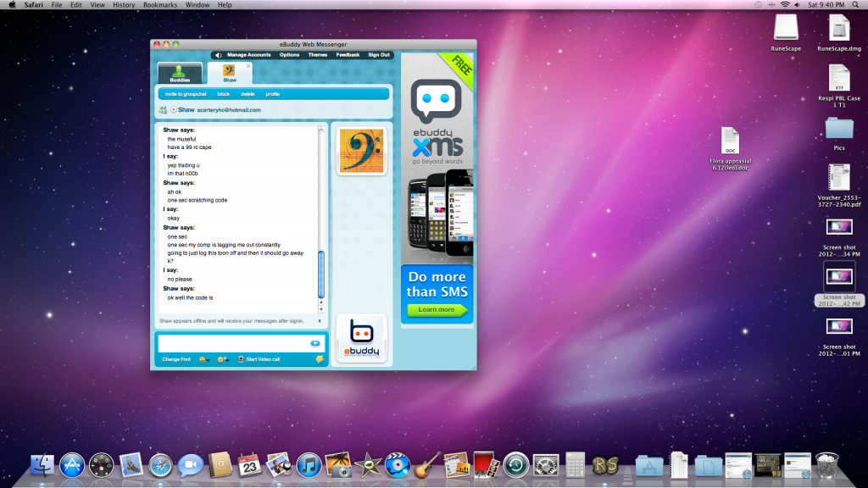Open iDVD from the Dock

[x=398, y=465]
